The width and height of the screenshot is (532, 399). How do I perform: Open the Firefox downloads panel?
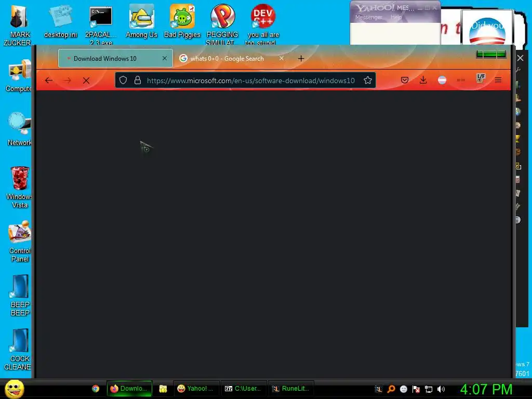[x=423, y=81]
